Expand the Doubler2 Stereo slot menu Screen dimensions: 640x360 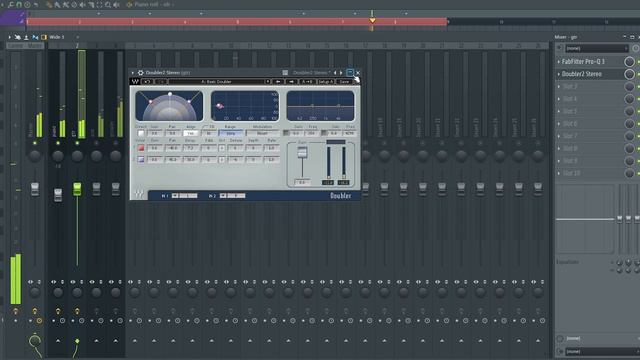click(559, 74)
